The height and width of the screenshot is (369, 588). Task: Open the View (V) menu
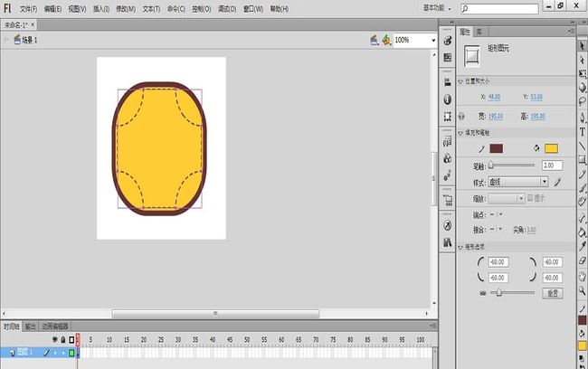coord(77,9)
